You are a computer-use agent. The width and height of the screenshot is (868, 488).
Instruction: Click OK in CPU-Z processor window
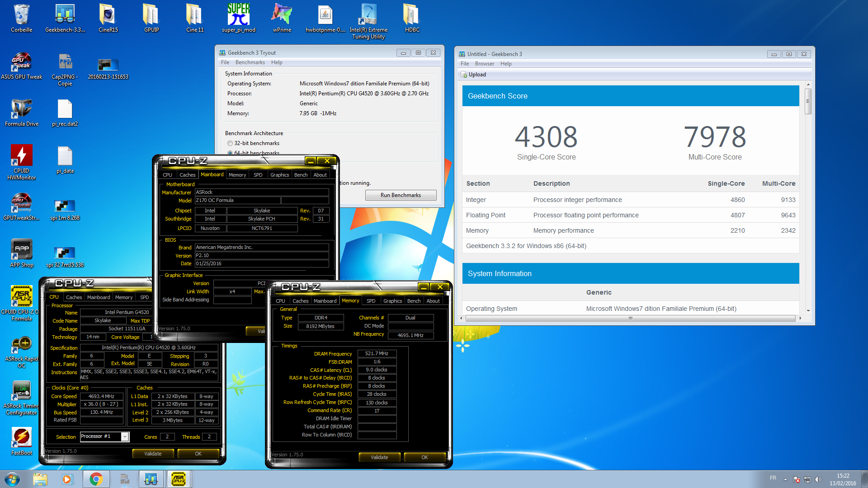(198, 454)
